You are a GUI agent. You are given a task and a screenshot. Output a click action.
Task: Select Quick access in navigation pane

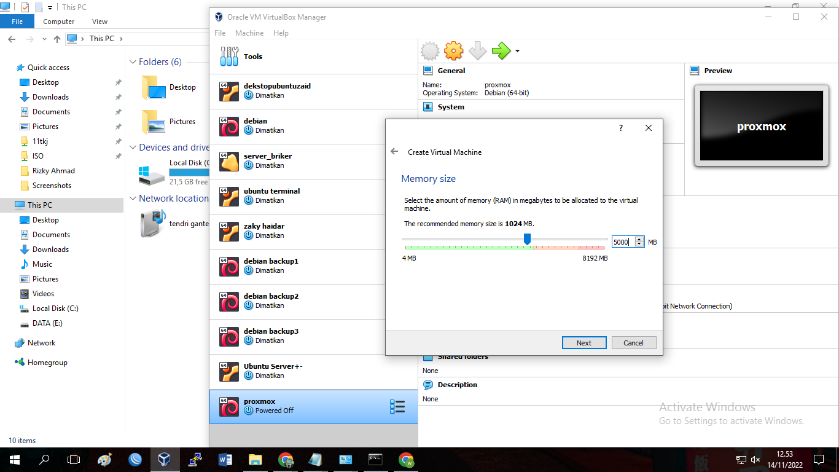point(48,67)
